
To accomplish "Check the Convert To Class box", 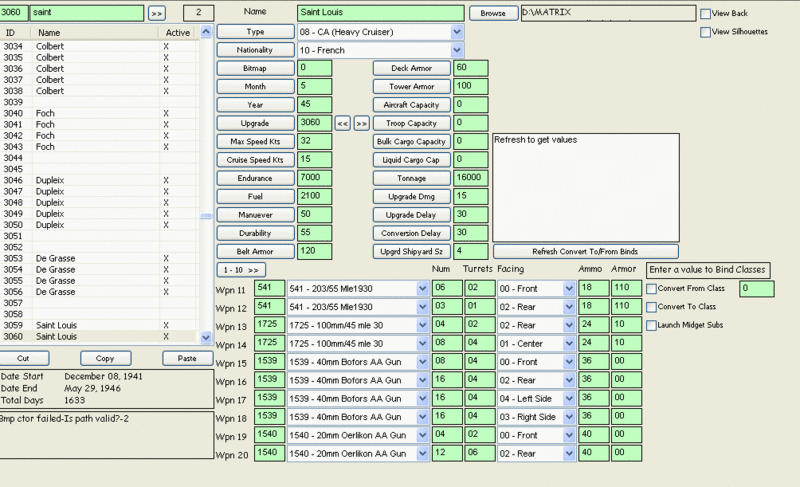I will click(651, 307).
